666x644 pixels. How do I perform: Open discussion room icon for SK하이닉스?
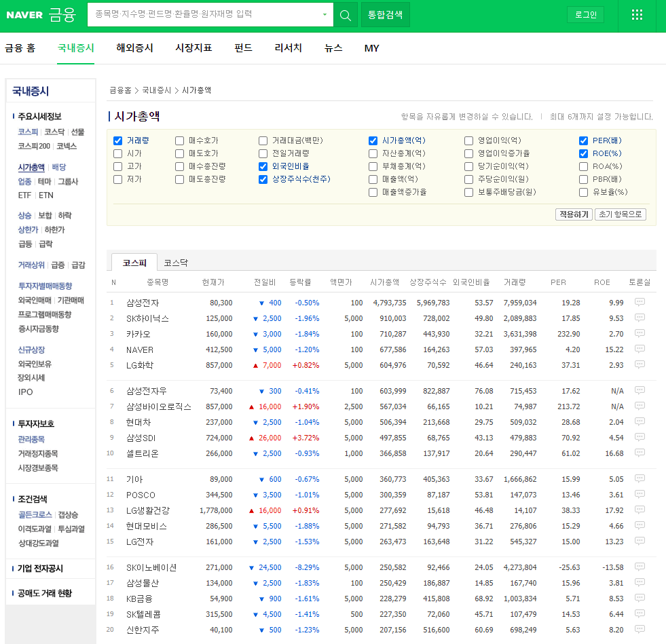coord(640,318)
